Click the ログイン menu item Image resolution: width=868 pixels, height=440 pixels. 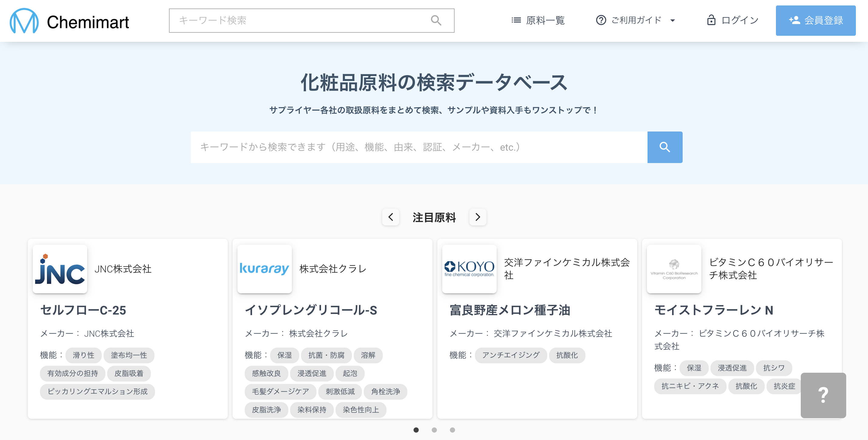click(733, 21)
